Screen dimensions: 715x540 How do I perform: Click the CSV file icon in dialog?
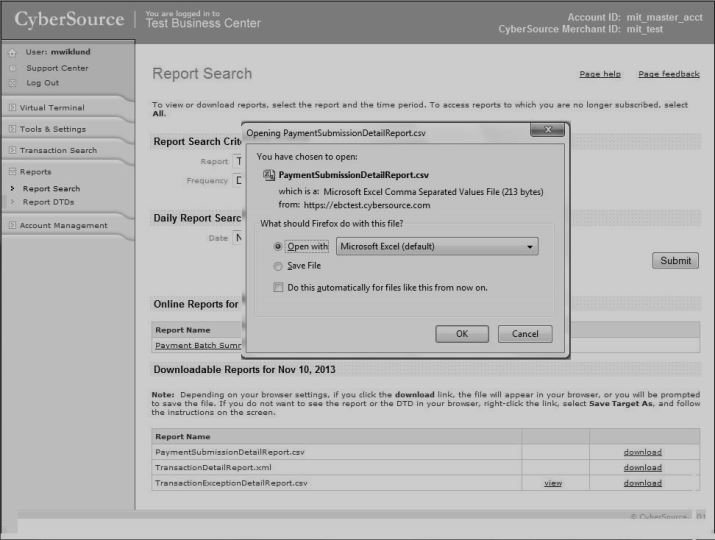[x=268, y=175]
